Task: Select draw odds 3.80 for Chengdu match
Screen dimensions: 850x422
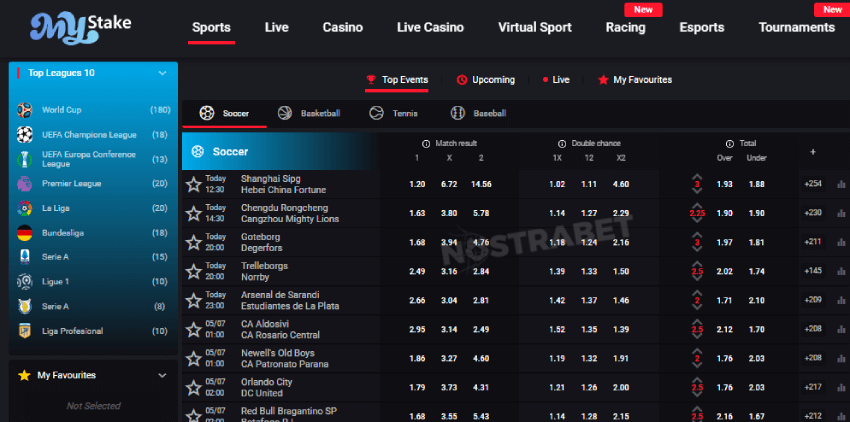Action: click(449, 213)
